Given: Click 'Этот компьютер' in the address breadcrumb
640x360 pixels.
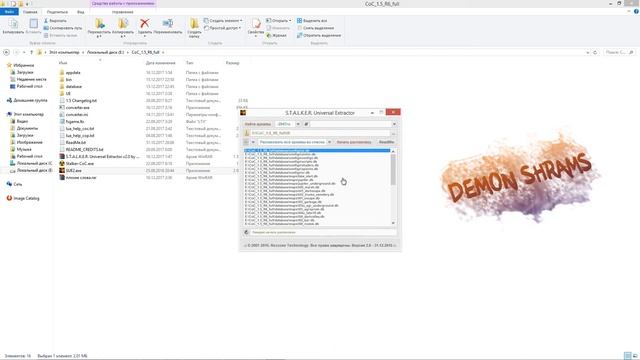Looking at the screenshot, I should coord(64,52).
